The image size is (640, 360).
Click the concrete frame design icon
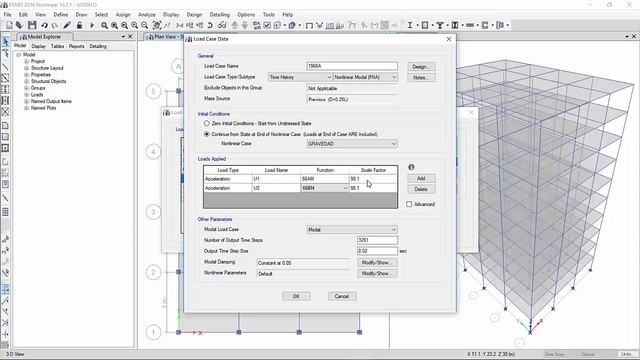coord(425,25)
